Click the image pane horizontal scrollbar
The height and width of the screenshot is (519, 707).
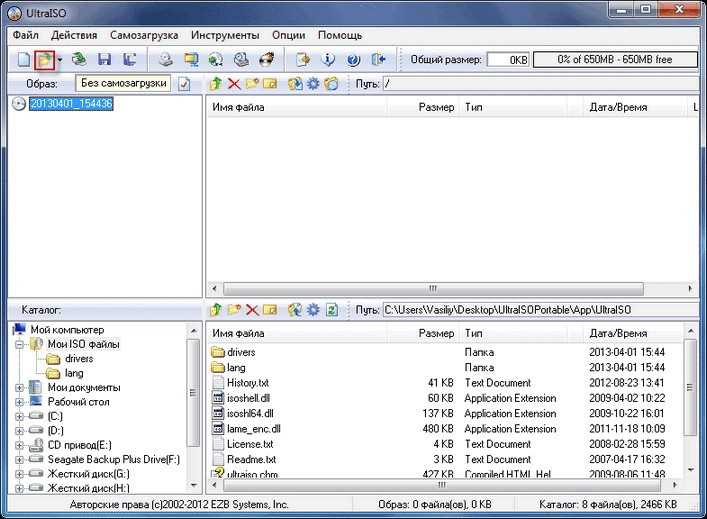pos(433,289)
